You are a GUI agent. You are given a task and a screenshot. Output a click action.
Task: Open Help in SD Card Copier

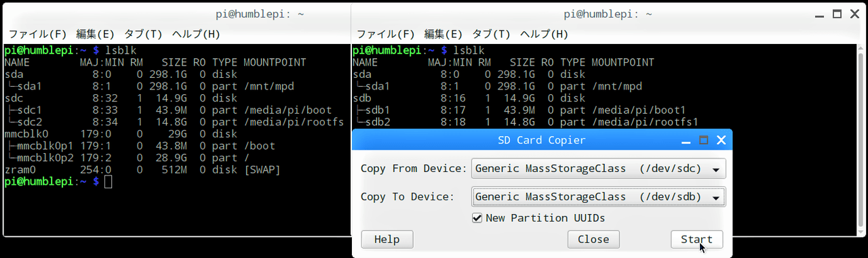(x=387, y=239)
